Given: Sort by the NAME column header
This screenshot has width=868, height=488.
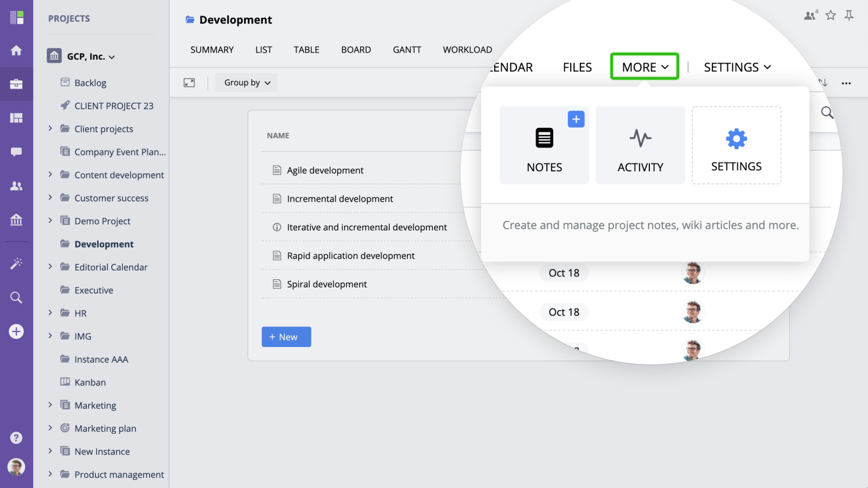Looking at the screenshot, I should click(x=278, y=136).
